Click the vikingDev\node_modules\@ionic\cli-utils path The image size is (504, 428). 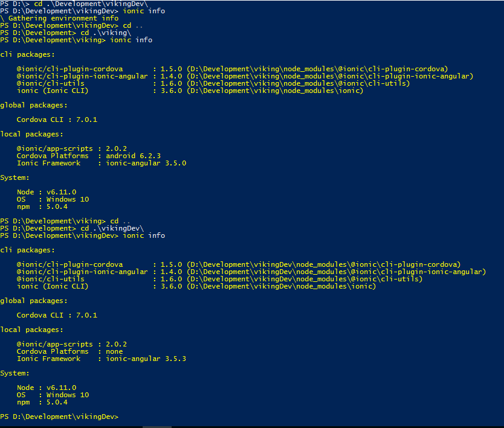(x=305, y=279)
